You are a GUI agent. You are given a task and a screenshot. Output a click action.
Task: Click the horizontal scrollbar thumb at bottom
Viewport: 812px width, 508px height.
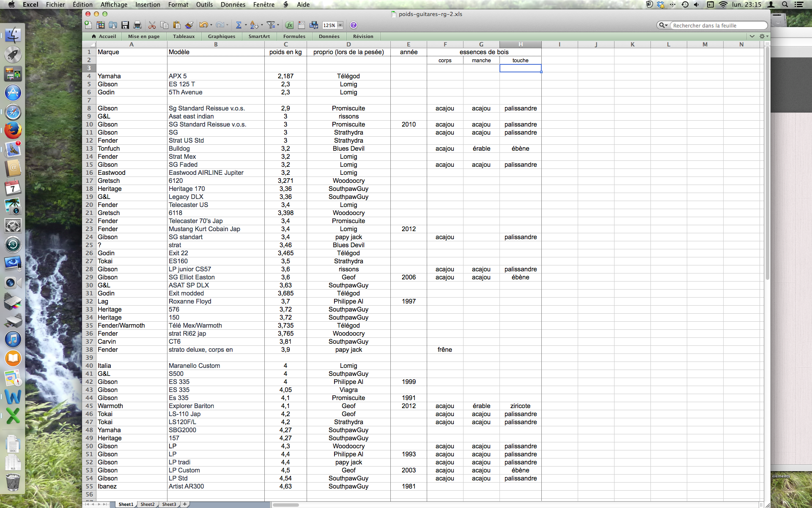tap(286, 505)
